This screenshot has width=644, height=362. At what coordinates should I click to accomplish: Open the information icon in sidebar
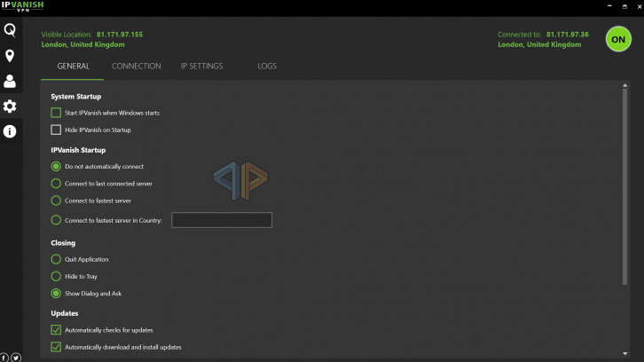click(x=10, y=131)
